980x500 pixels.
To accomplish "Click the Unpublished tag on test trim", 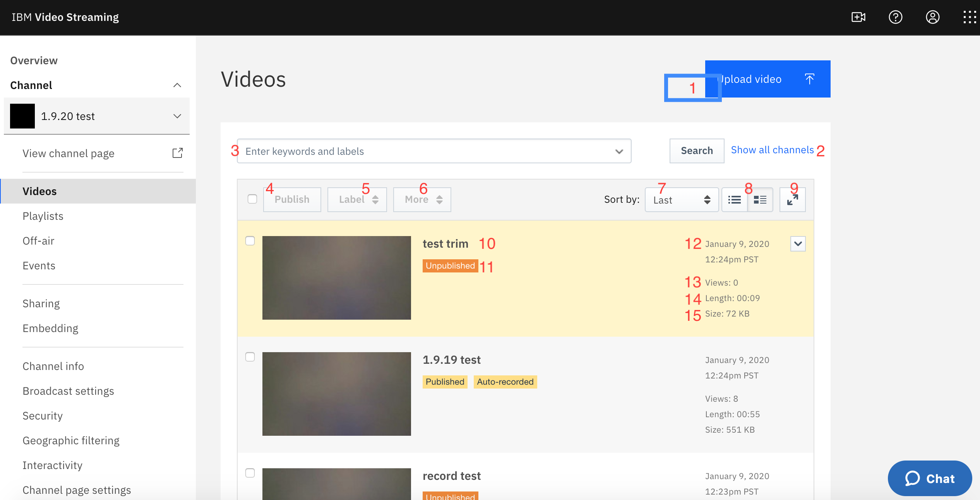I will (450, 266).
